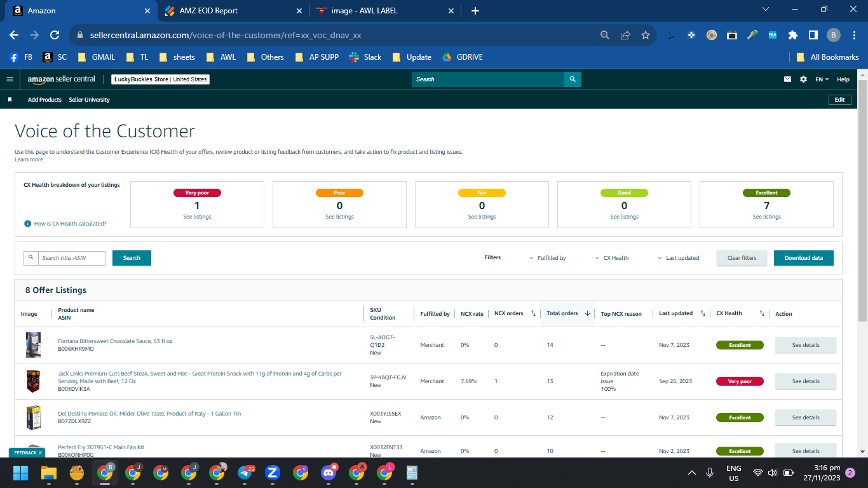See details for Jack Links Beef Steak
The height and width of the screenshot is (488, 868).
[x=806, y=381]
